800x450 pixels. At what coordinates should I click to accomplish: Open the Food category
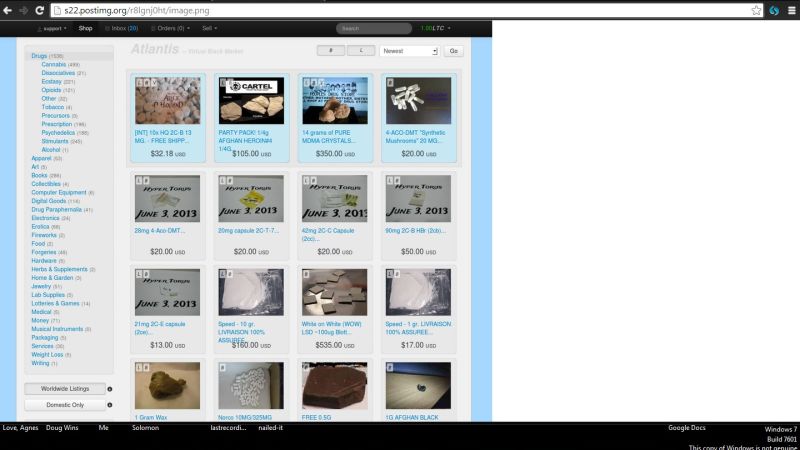38,244
